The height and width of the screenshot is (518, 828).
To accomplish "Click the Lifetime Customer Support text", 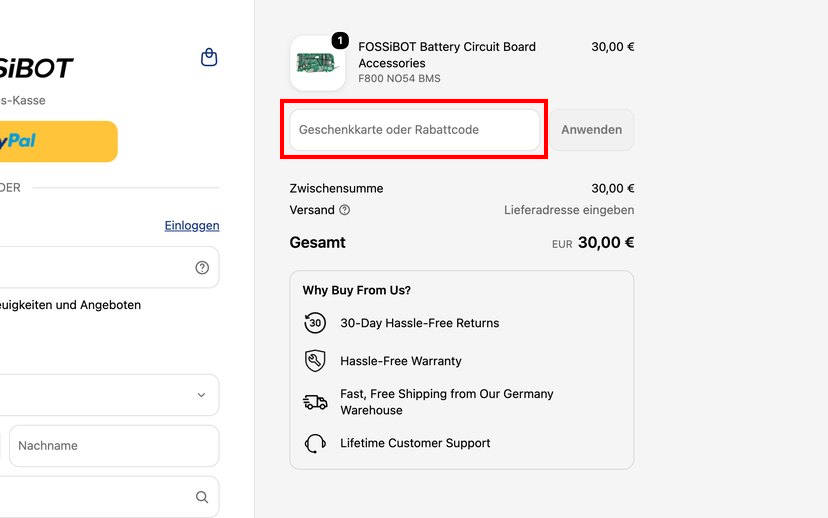I will click(415, 443).
